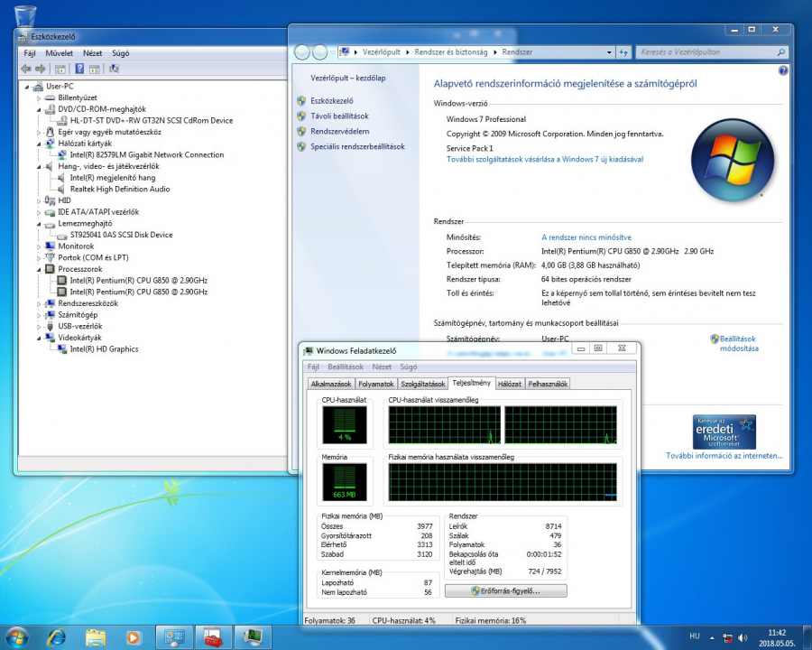The image size is (812, 650).
Task: Switch to the Folyamatok tab in Feladatkezelő
Action: (376, 384)
